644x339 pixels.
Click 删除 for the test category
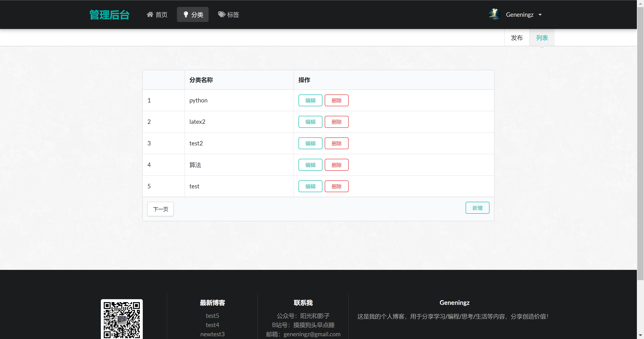(x=336, y=186)
